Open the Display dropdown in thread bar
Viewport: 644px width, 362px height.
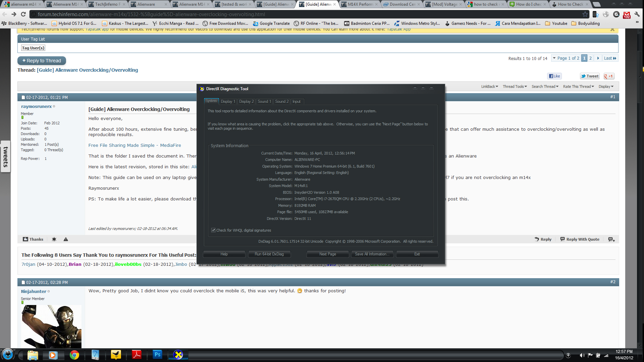click(x=606, y=86)
